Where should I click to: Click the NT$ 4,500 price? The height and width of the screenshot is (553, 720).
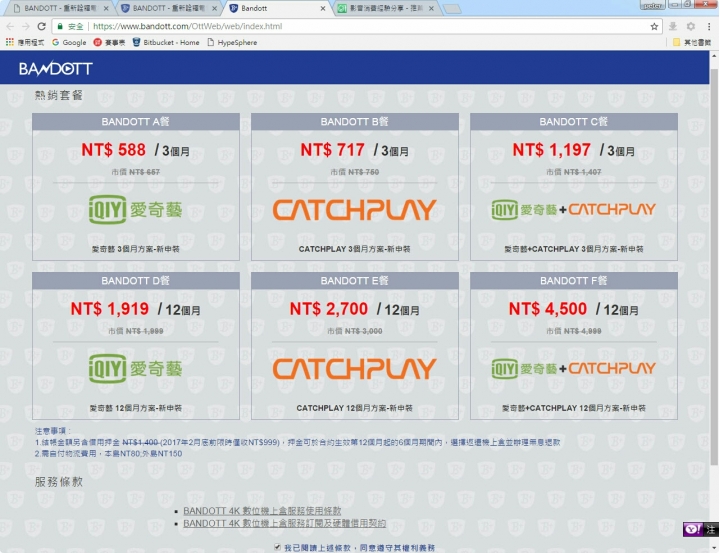pos(548,309)
